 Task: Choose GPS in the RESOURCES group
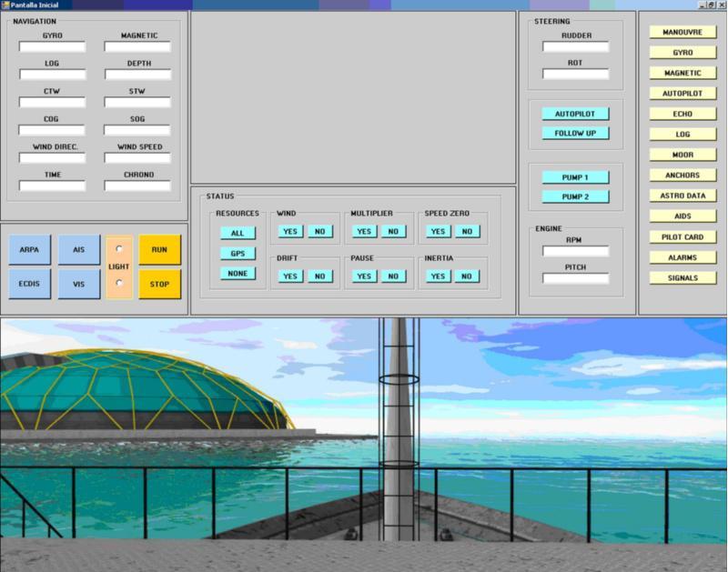(x=238, y=253)
